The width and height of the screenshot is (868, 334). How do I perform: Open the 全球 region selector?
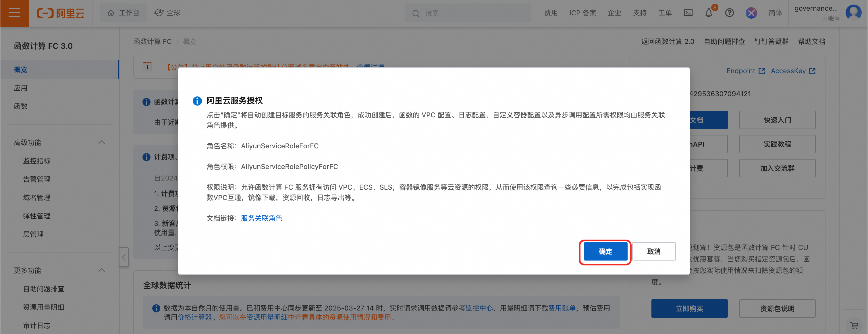click(x=167, y=13)
